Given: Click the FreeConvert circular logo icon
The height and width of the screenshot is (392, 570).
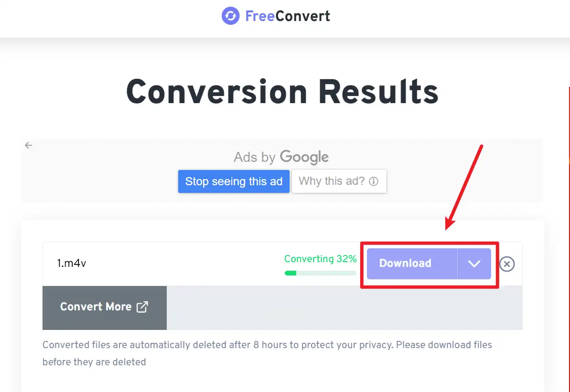Looking at the screenshot, I should coord(230,16).
